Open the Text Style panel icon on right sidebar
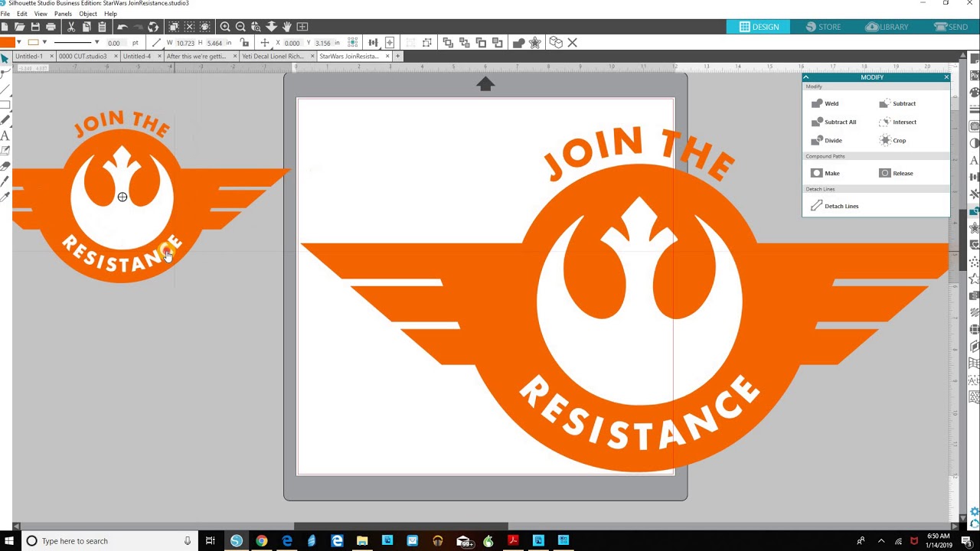The width and height of the screenshot is (980, 551). pos(974,161)
